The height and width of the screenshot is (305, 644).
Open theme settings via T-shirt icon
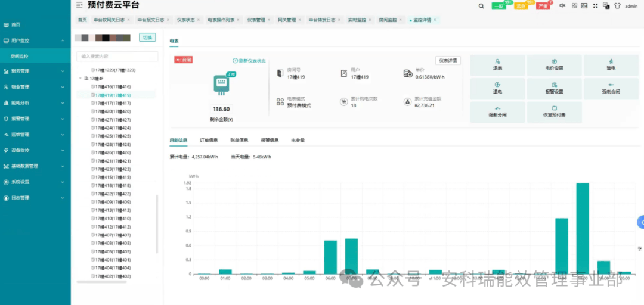point(617,6)
